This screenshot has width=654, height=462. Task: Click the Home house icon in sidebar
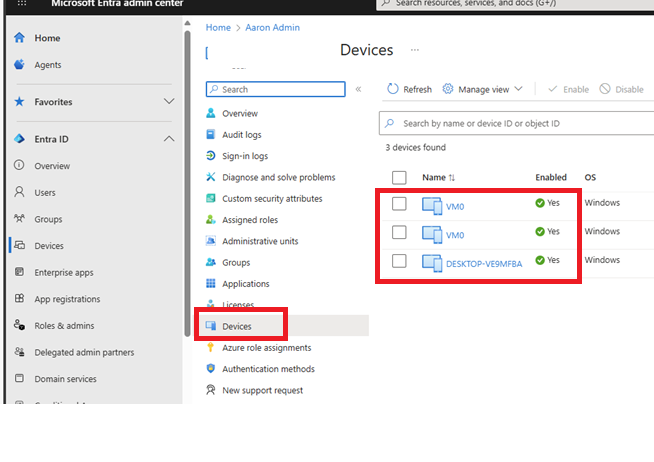[19, 38]
